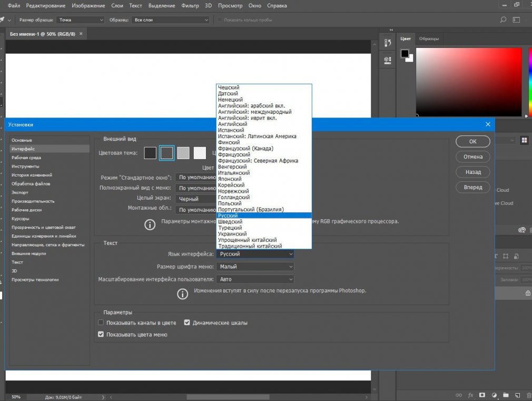Open Размер шрифта меню dropdown
532x401 pixels.
(x=255, y=267)
